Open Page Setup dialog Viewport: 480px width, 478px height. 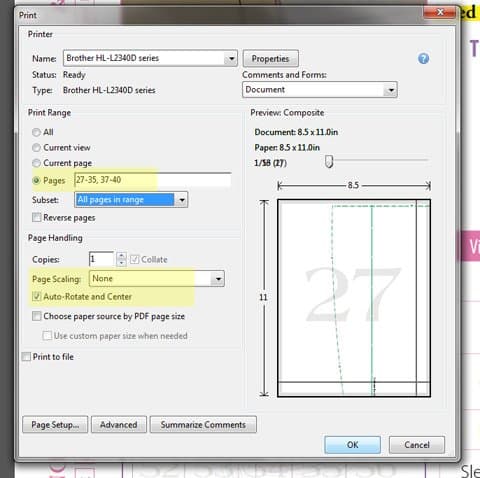pyautogui.click(x=55, y=425)
